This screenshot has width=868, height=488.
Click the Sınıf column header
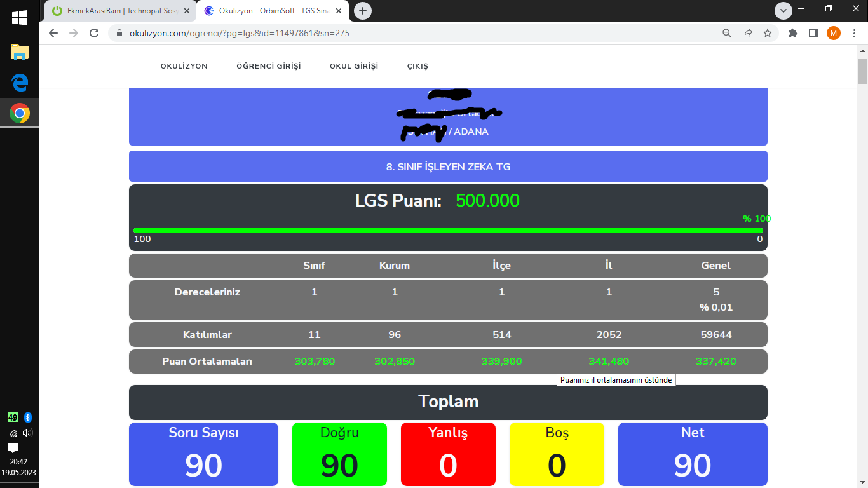(314, 266)
